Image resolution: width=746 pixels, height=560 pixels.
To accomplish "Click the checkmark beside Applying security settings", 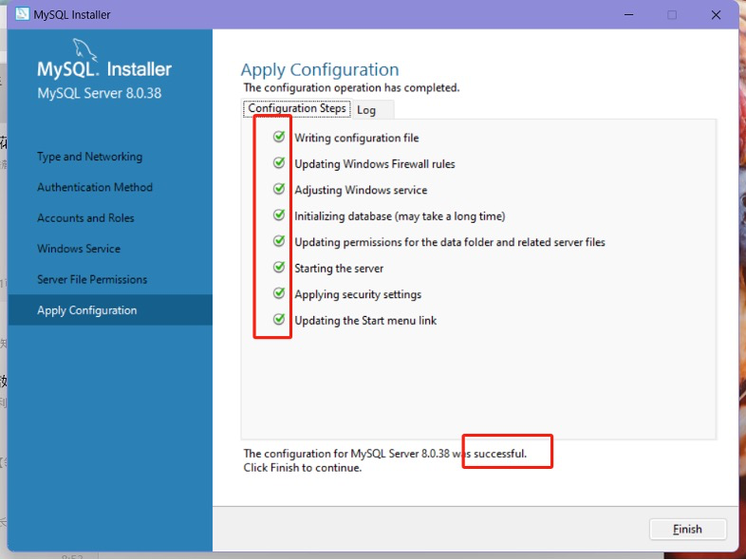I will click(x=279, y=293).
